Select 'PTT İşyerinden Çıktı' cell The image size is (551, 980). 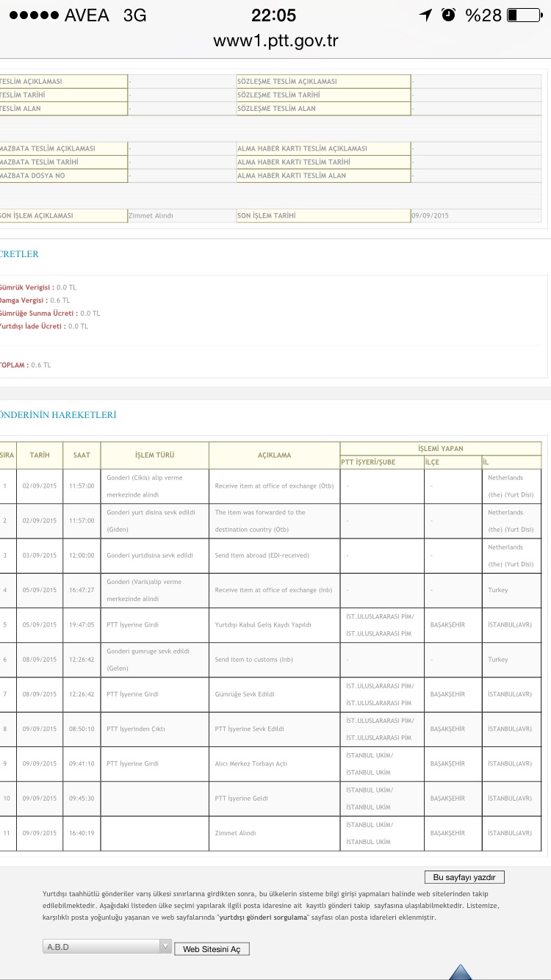click(x=154, y=729)
